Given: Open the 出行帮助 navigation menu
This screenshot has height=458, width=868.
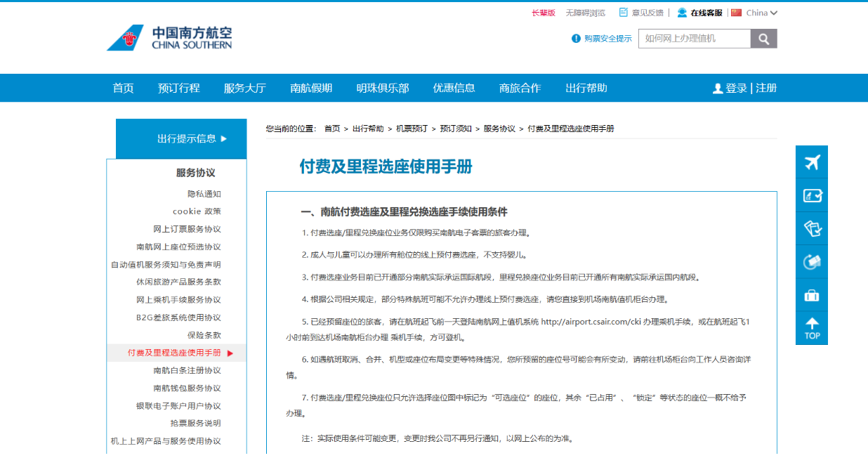Looking at the screenshot, I should point(586,88).
